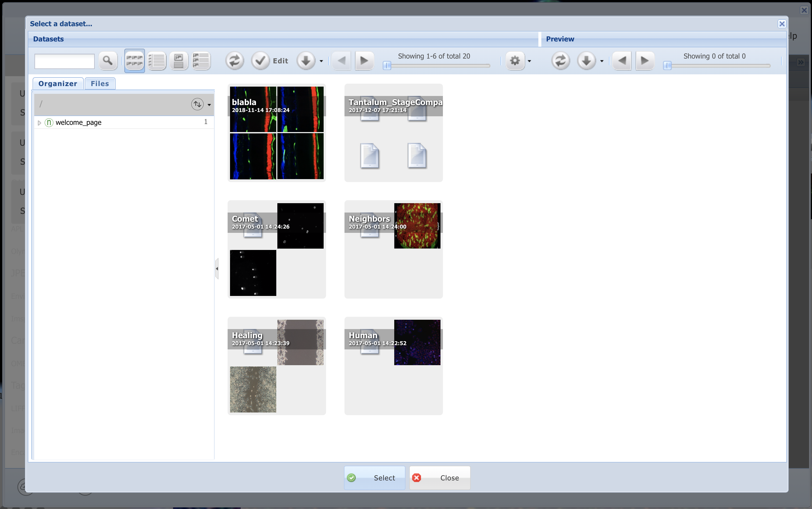Select the Neighbors dataset thumbnail
Screen dimensions: 812x509
(x=393, y=249)
